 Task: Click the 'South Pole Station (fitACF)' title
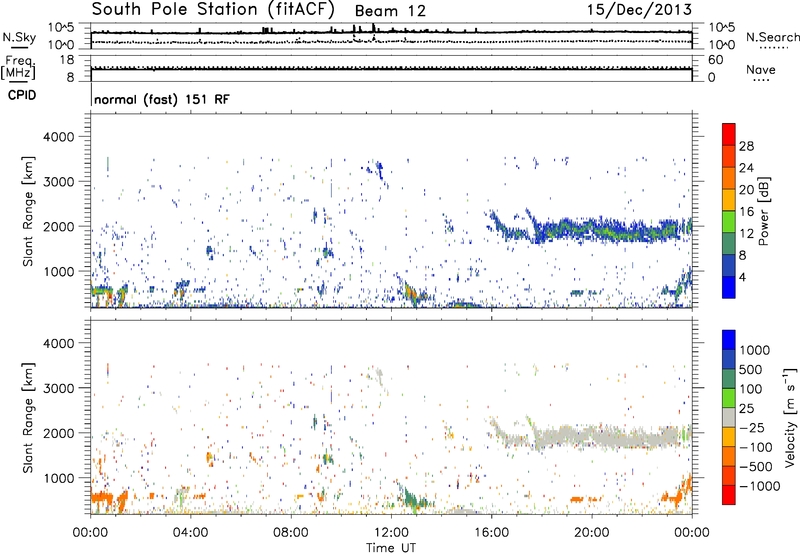[x=213, y=10]
